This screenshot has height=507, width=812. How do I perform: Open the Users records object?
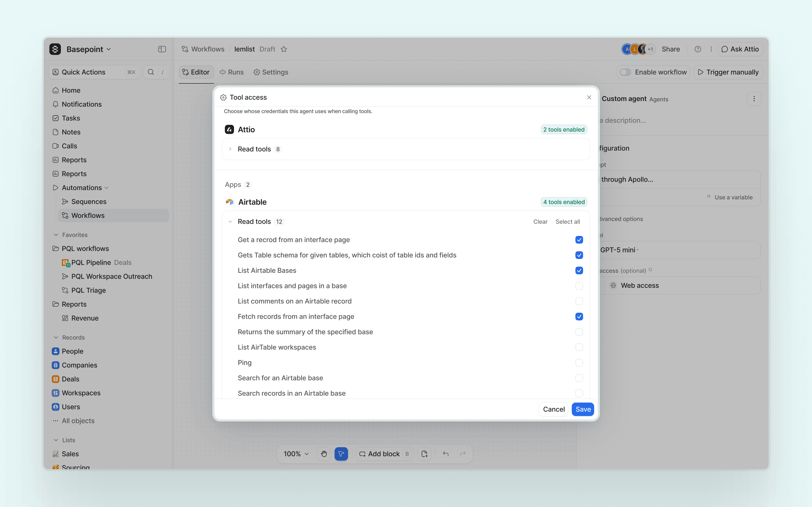(x=66, y=407)
